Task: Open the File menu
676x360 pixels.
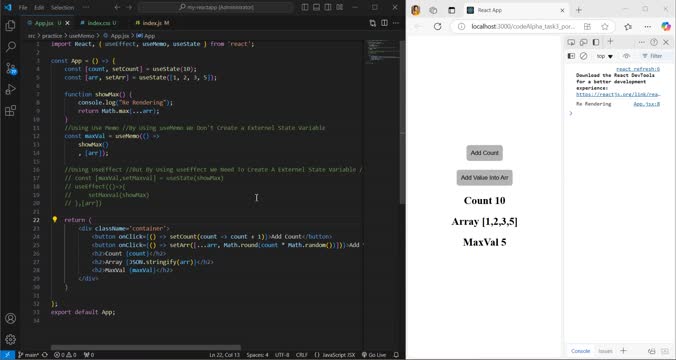Action: [x=23, y=7]
